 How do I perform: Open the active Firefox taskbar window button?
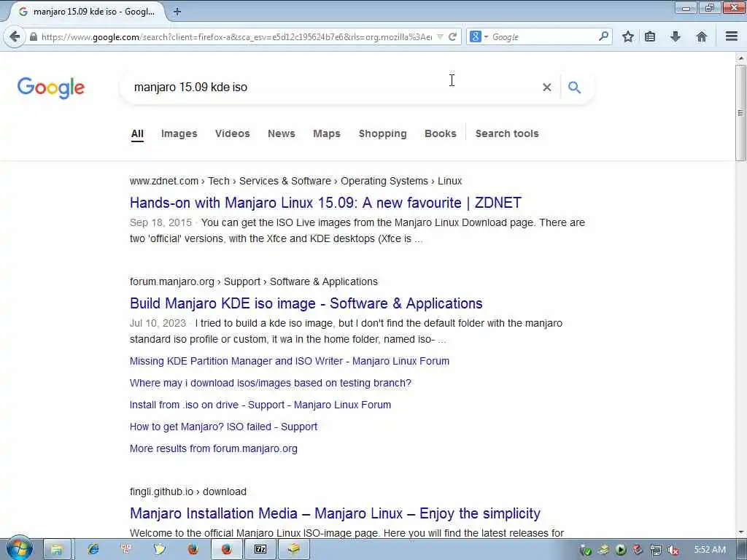pyautogui.click(x=226, y=550)
